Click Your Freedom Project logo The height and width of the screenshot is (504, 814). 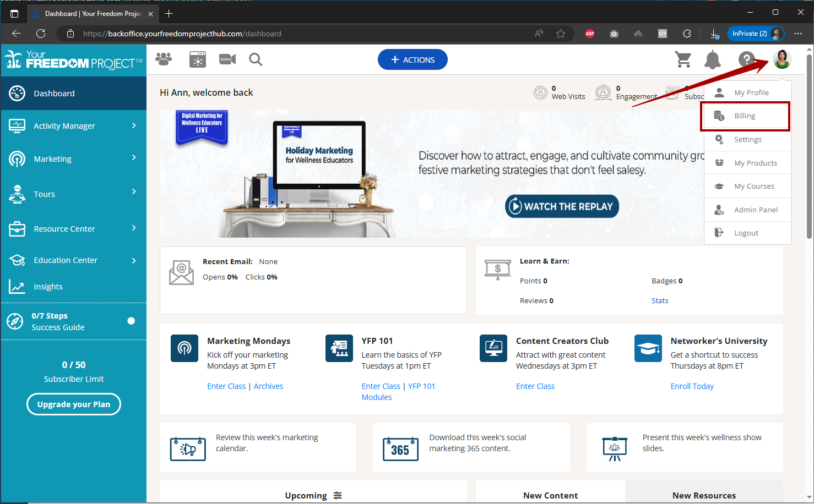(x=73, y=59)
